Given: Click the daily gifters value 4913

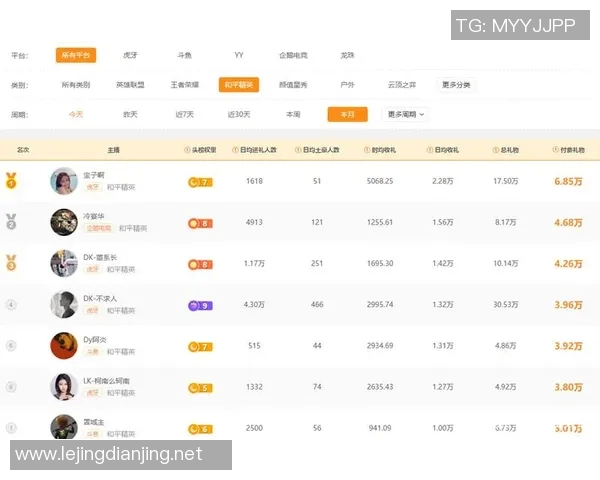Looking at the screenshot, I should pyautogui.click(x=254, y=222).
